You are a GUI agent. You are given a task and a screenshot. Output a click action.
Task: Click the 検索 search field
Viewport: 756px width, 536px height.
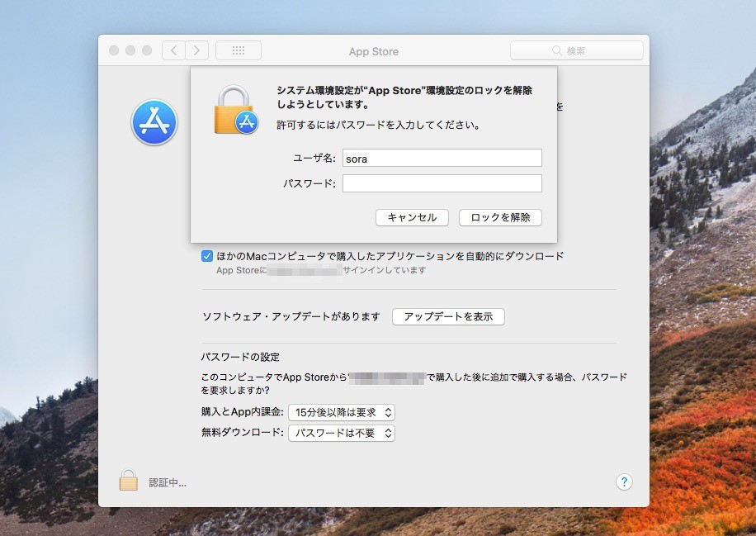coord(577,50)
